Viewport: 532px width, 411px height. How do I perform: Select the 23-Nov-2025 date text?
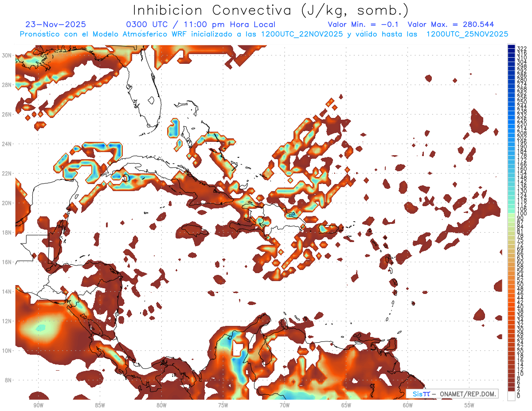point(55,24)
